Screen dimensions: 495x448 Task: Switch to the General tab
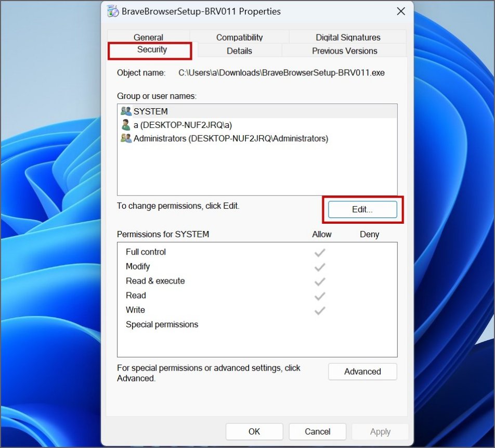click(x=148, y=37)
